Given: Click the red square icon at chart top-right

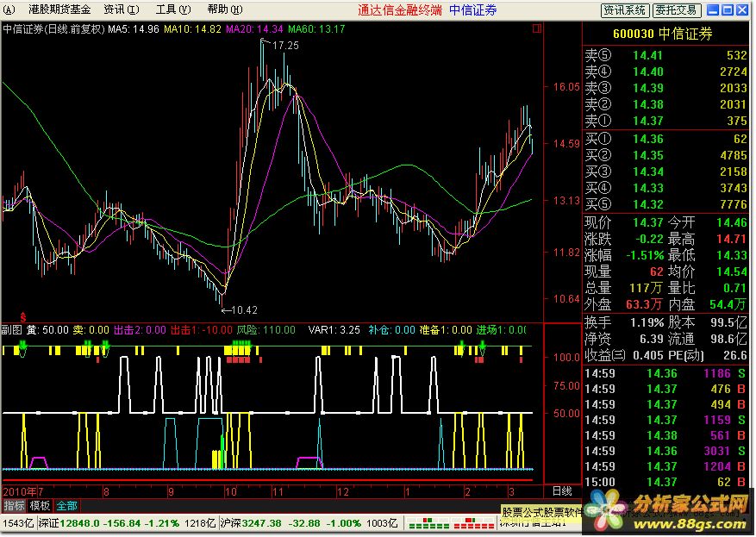Looking at the screenshot, I should (x=537, y=29).
